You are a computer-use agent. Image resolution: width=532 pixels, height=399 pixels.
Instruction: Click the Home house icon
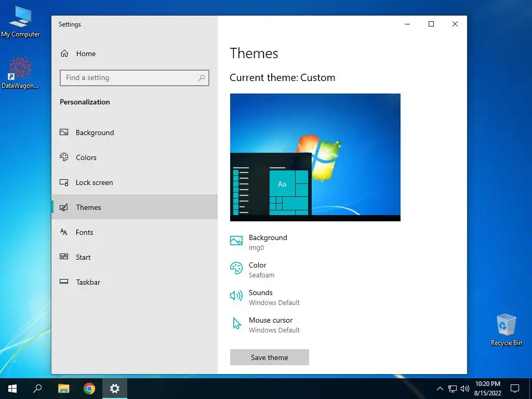pyautogui.click(x=64, y=54)
